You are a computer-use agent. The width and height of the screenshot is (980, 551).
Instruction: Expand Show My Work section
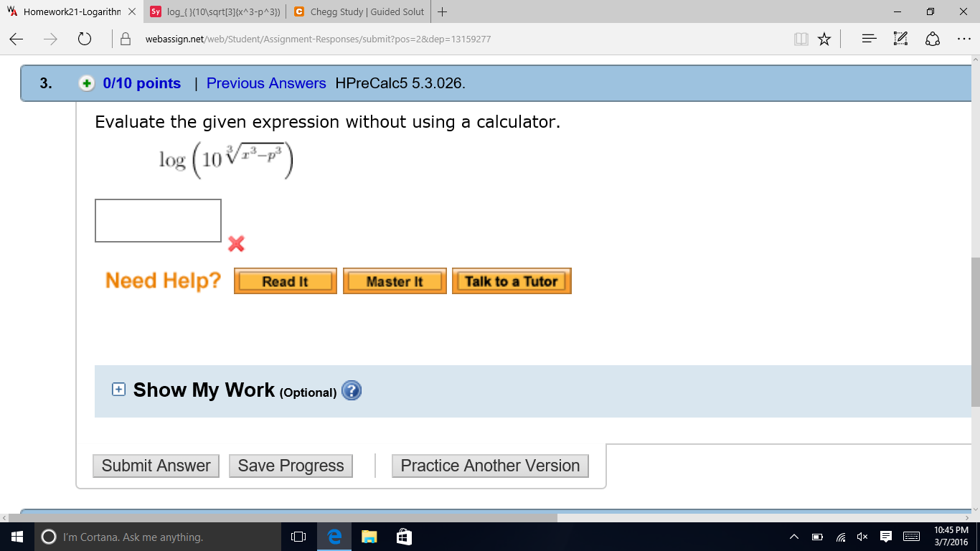[118, 390]
